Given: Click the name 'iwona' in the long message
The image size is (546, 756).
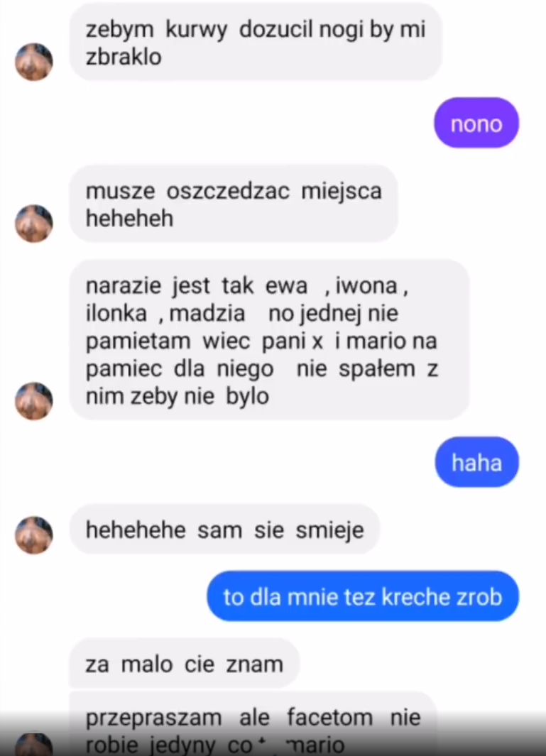Looking at the screenshot, I should pyautogui.click(x=366, y=285).
